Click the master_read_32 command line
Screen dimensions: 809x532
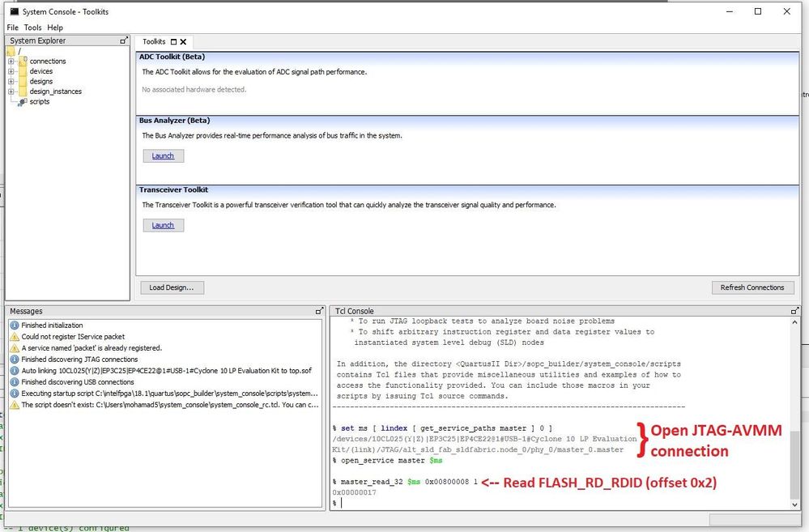pyautogui.click(x=406, y=482)
